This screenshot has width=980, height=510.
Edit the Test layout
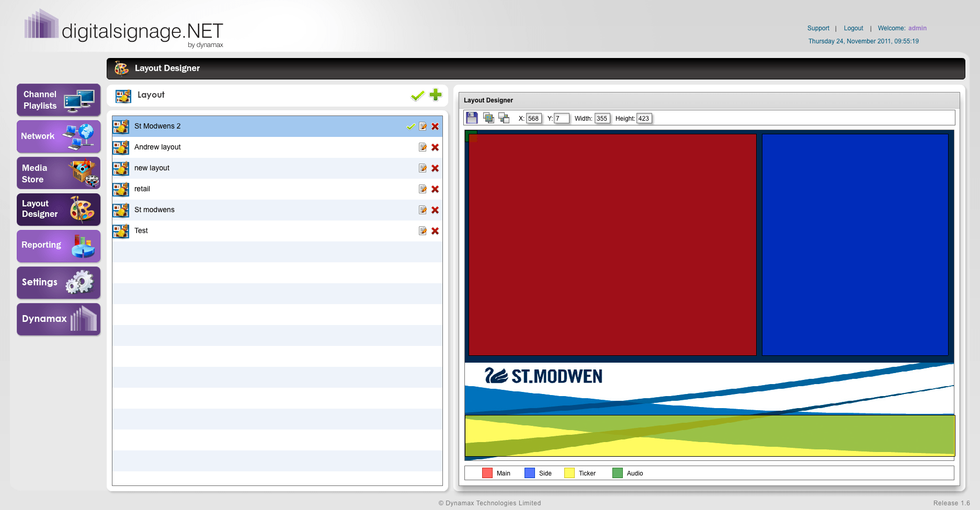[423, 231]
